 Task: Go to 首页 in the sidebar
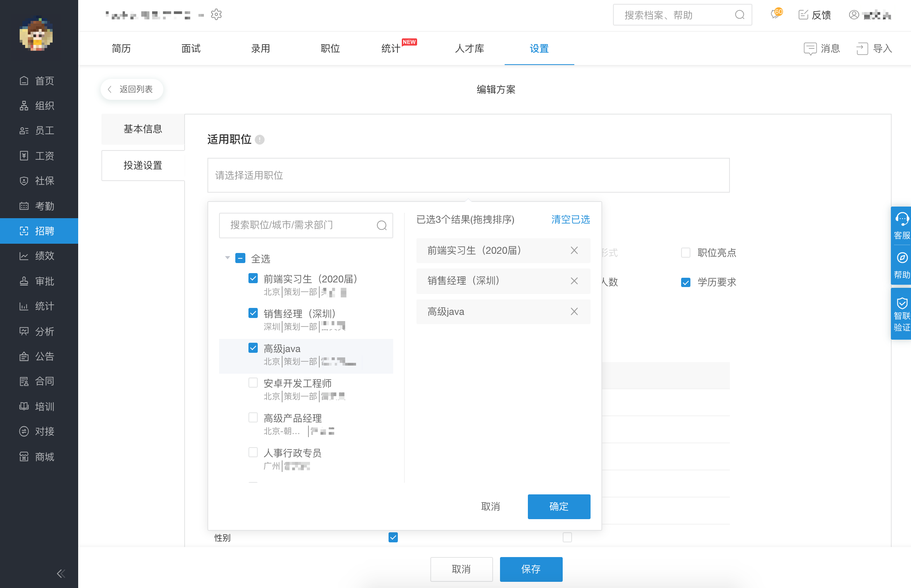tap(39, 81)
